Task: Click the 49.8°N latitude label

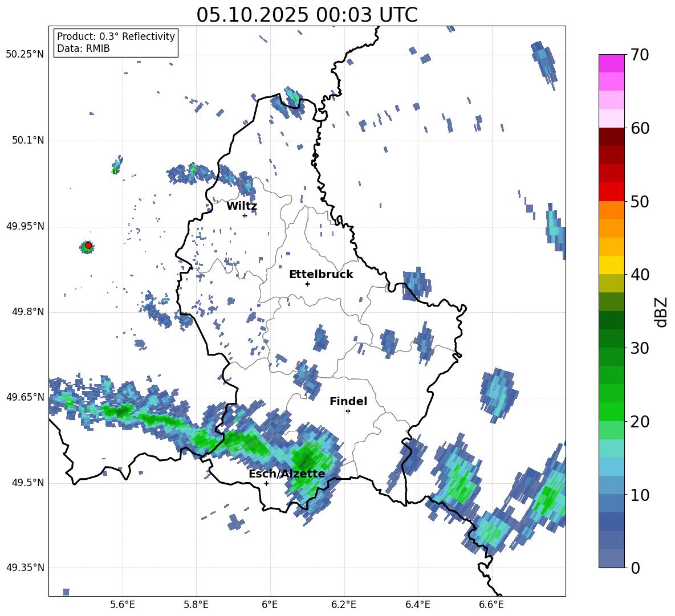Action: pyautogui.click(x=27, y=312)
